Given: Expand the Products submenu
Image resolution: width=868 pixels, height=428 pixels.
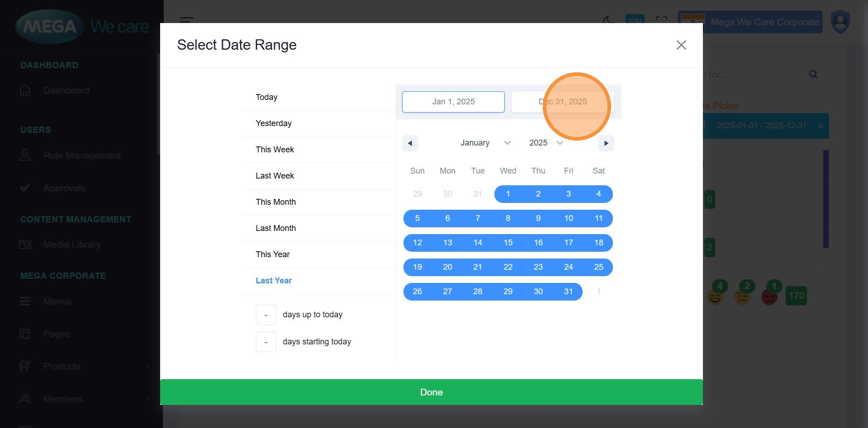Looking at the screenshot, I should pyautogui.click(x=147, y=367).
